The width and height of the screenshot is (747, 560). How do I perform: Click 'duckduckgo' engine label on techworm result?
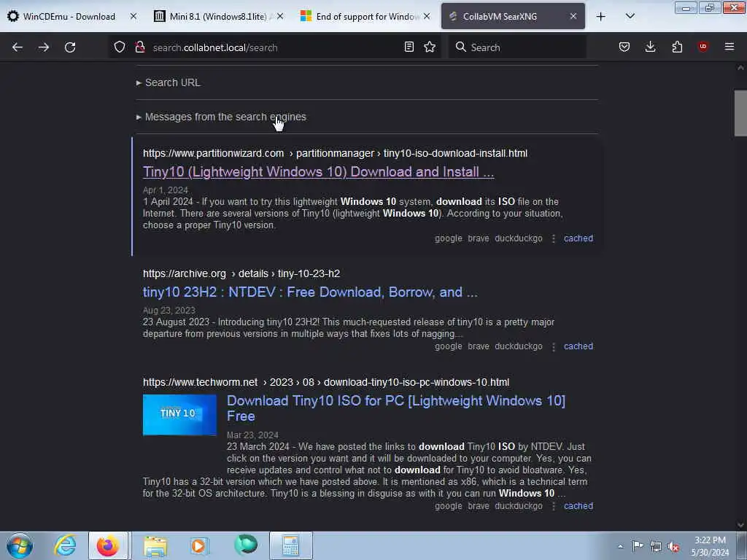[x=519, y=506]
